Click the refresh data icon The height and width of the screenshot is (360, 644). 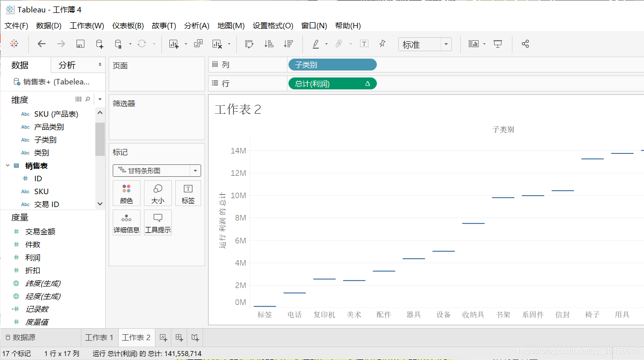pyautogui.click(x=142, y=44)
